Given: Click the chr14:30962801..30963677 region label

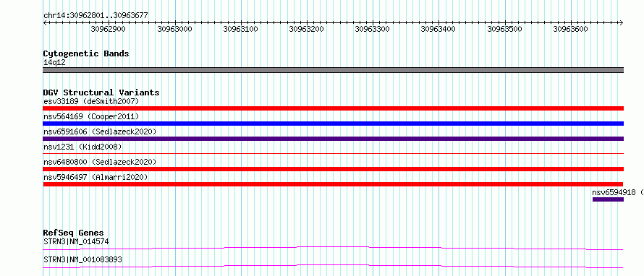Looking at the screenshot, I should [x=96, y=16].
